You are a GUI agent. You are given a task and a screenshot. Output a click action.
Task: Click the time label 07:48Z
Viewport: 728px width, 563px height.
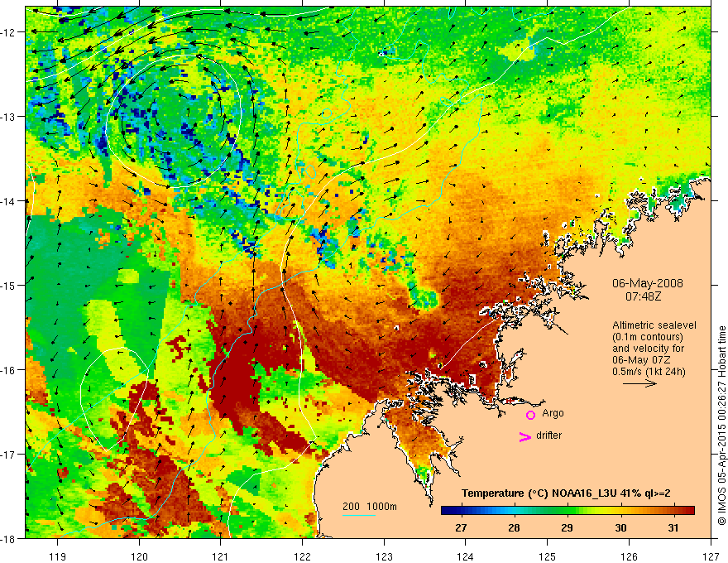click(x=643, y=296)
